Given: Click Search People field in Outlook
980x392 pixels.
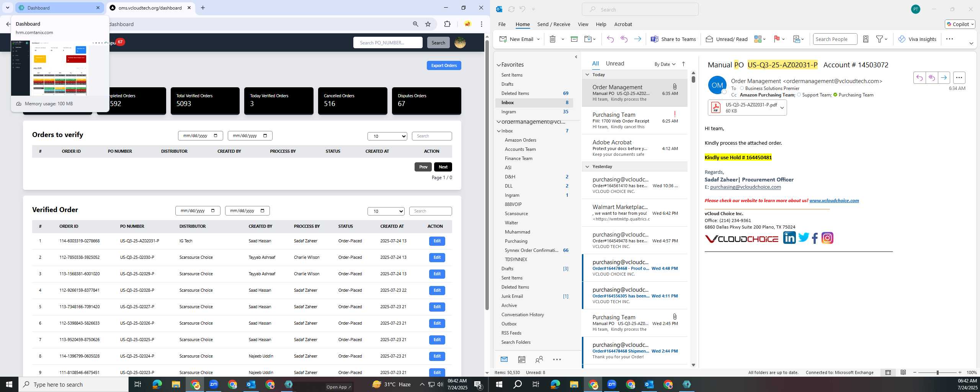Looking at the screenshot, I should pos(835,39).
